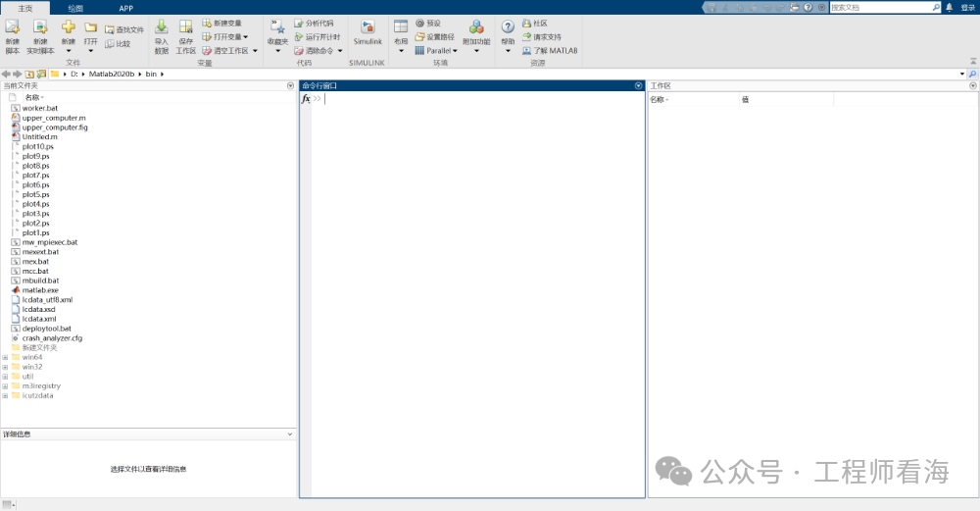Viewport: 980px width, 511px height.
Task: Open the quick access toolbar options arrow
Action: (x=821, y=8)
